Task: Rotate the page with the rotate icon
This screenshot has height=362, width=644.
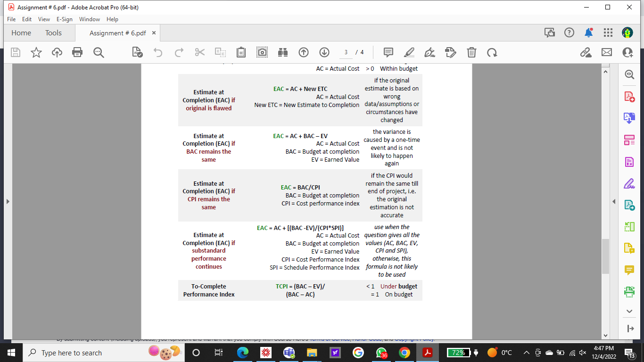Action: click(492, 52)
